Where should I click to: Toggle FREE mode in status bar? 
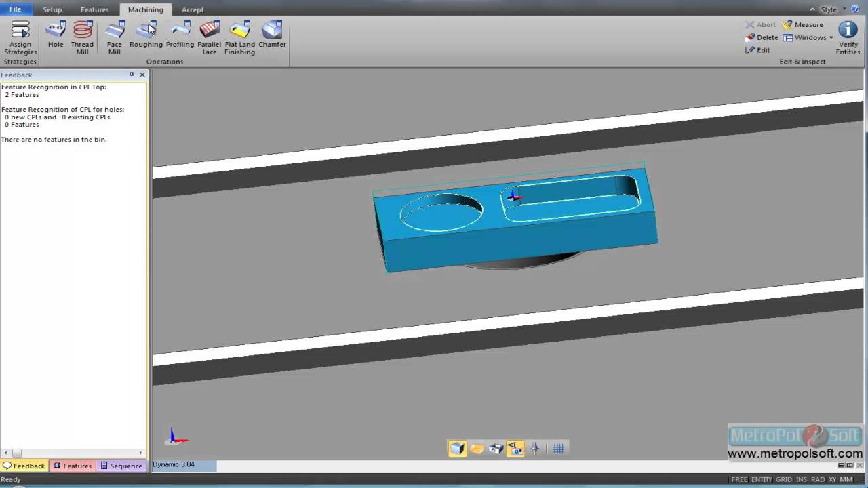pyautogui.click(x=739, y=479)
